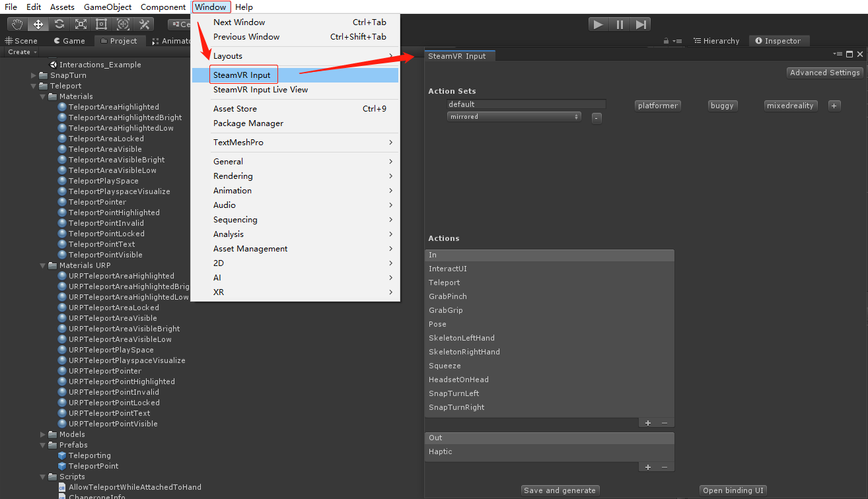Screen dimensions: 868x499
Task: Open the Layouts submenu
Action: [x=295, y=56]
